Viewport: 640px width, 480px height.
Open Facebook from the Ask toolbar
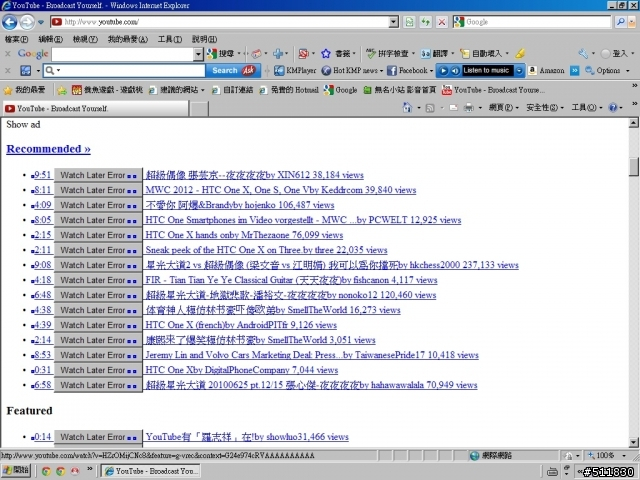(x=409, y=71)
